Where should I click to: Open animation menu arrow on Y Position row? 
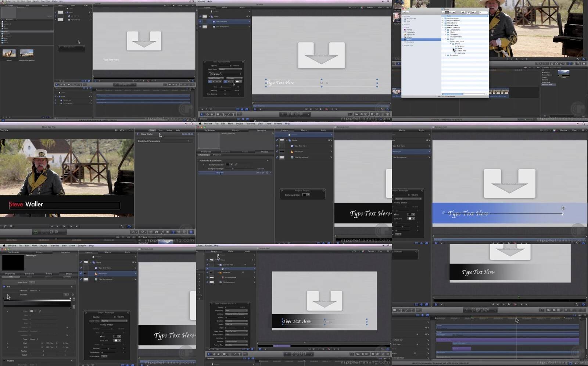[x=270, y=173]
